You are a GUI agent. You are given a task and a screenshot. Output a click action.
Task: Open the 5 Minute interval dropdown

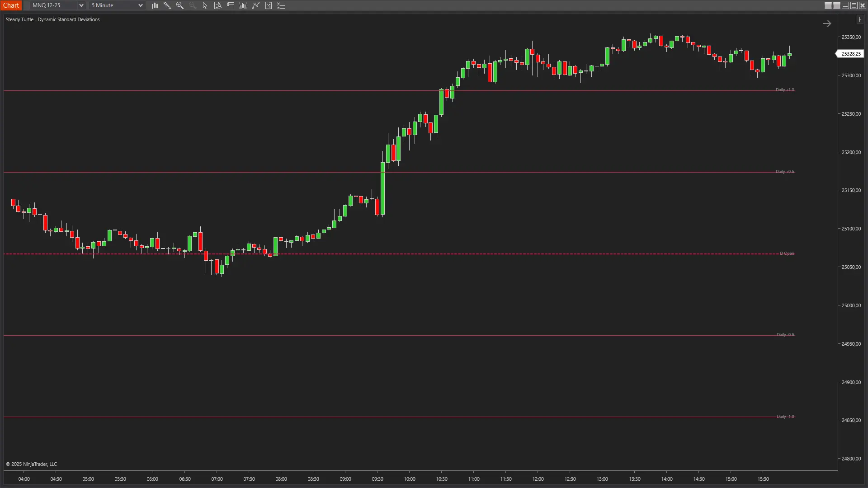[x=141, y=5]
